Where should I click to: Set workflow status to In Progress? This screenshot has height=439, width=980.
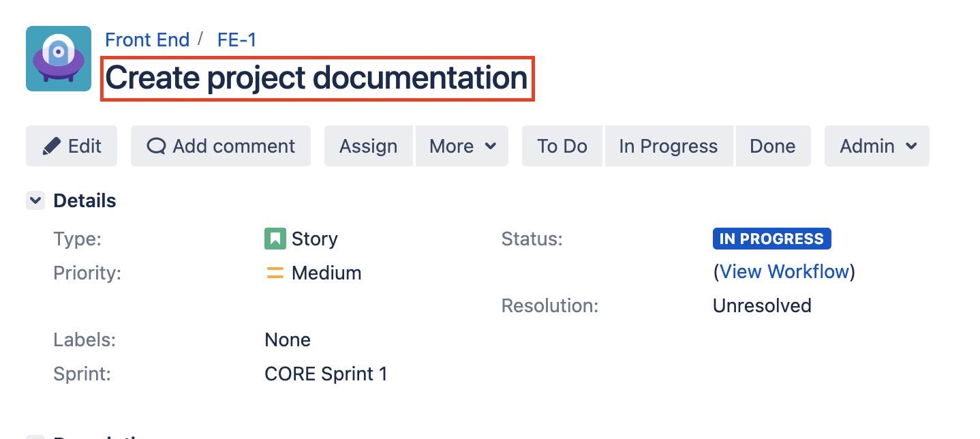669,146
